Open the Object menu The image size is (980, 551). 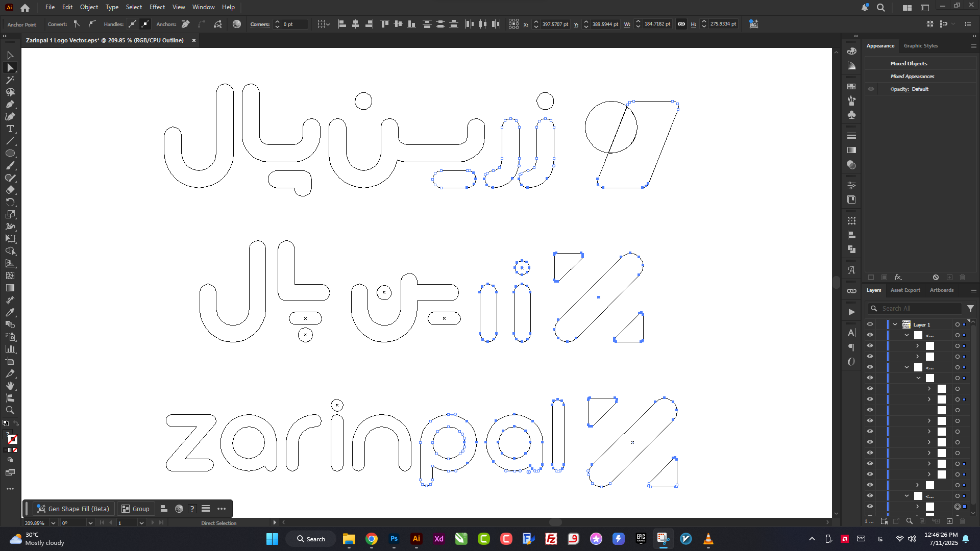tap(89, 7)
